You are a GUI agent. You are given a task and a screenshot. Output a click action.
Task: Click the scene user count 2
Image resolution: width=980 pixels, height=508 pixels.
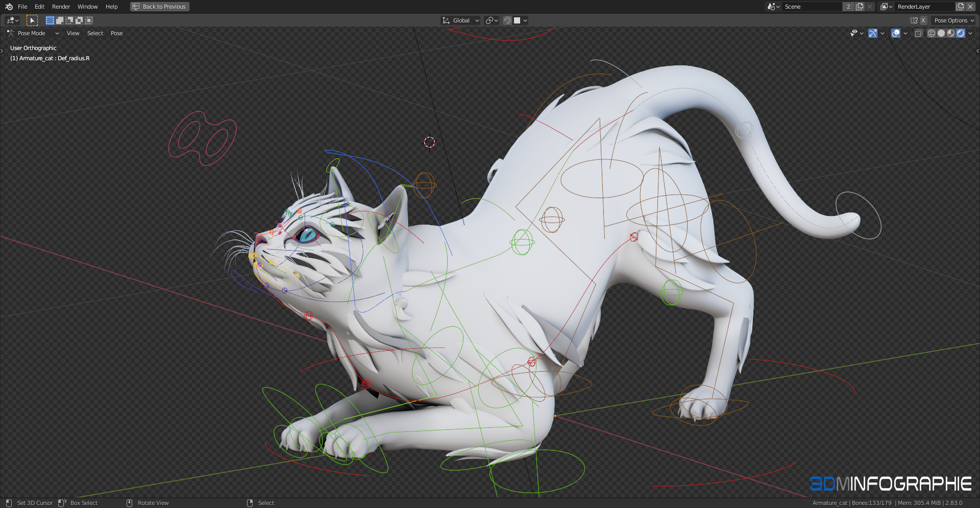click(848, 7)
